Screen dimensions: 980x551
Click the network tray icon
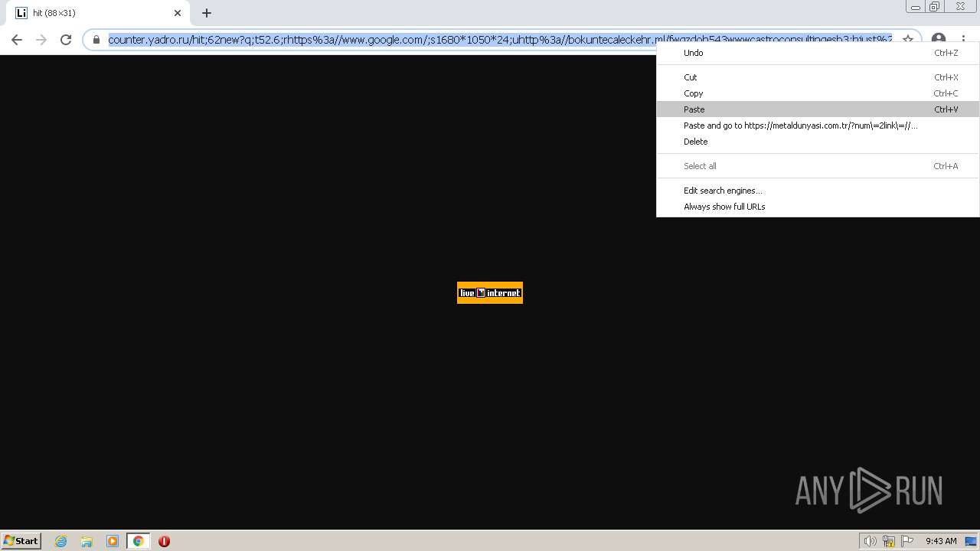[x=889, y=541]
